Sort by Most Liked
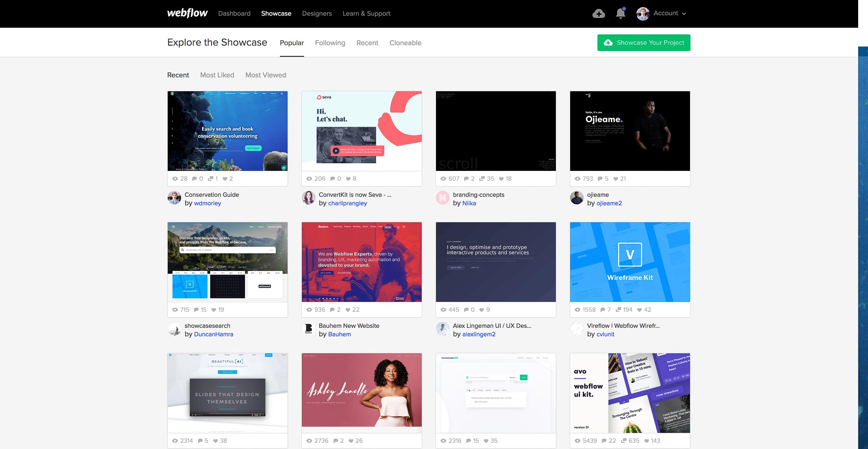 pos(217,75)
